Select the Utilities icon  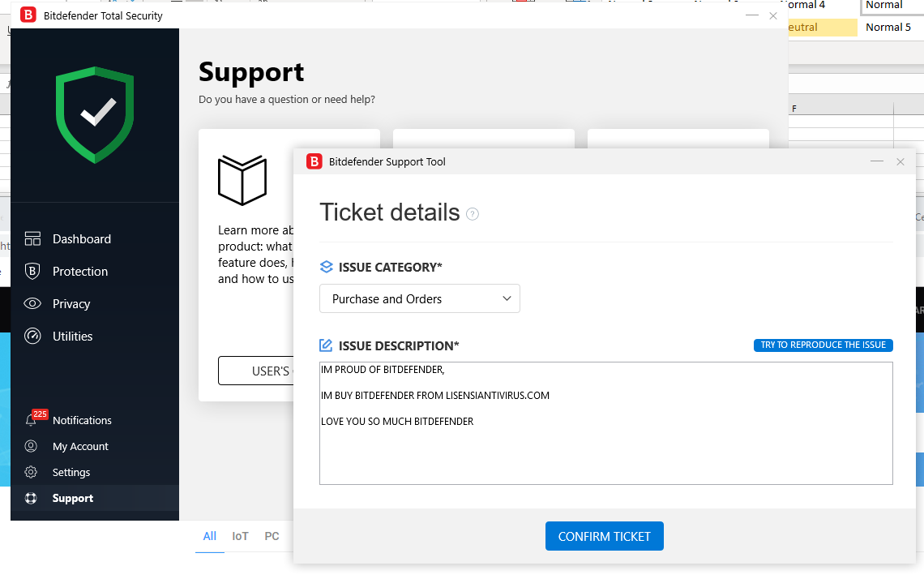coord(33,336)
